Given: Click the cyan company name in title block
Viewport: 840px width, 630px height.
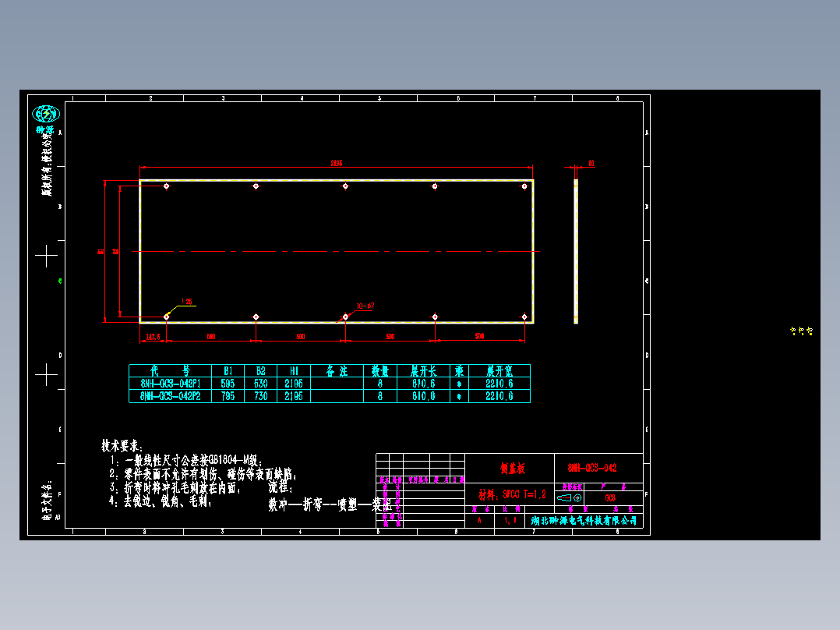Looking at the screenshot, I should point(584,521).
